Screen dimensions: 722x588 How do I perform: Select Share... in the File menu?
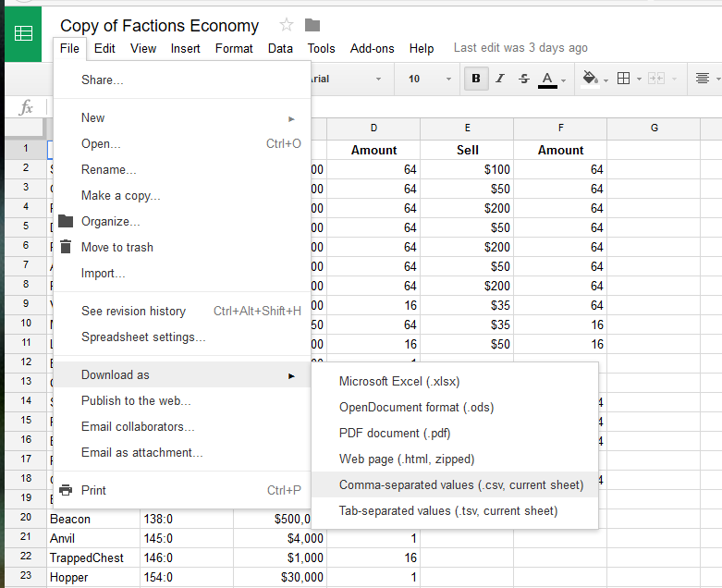pyautogui.click(x=182, y=80)
